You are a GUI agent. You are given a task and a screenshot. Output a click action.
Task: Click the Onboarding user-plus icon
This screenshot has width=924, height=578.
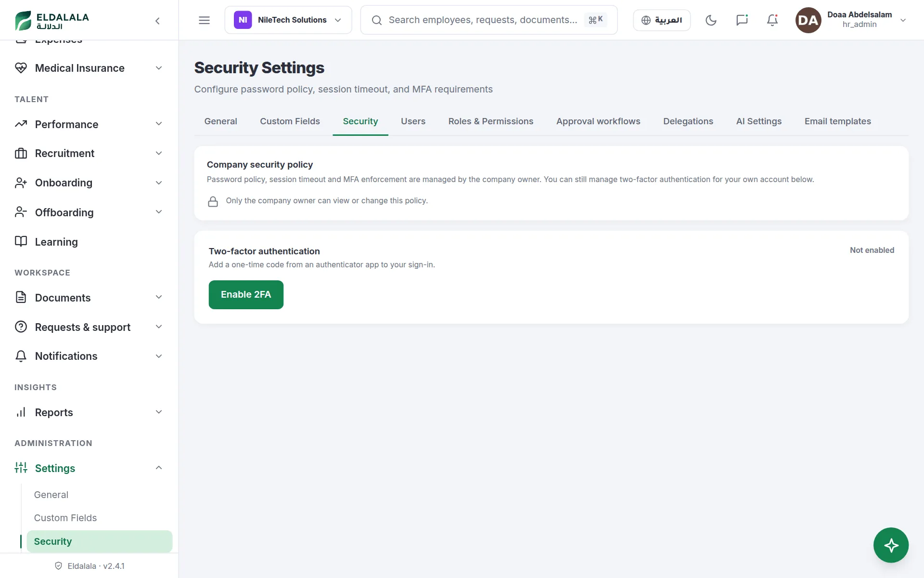click(21, 183)
